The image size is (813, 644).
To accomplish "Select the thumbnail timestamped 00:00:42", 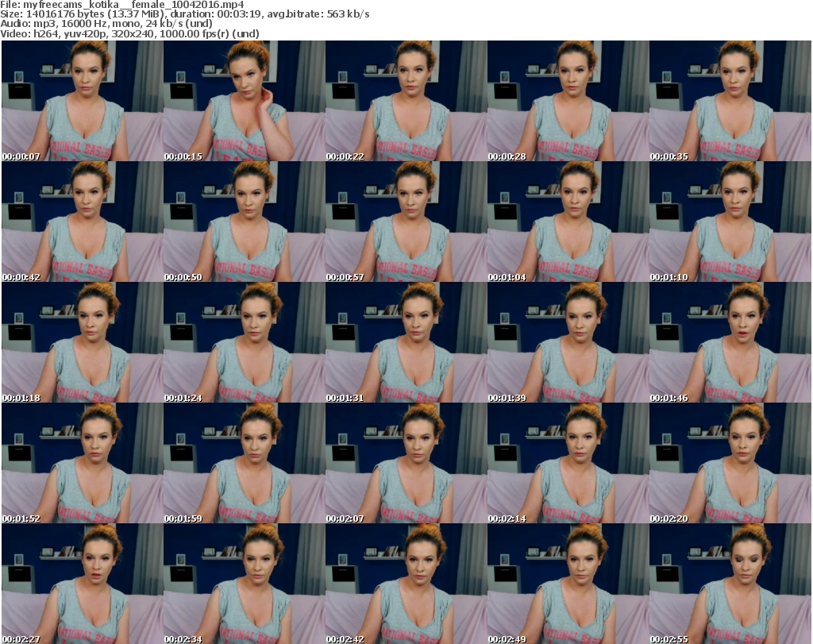I will click(83, 222).
